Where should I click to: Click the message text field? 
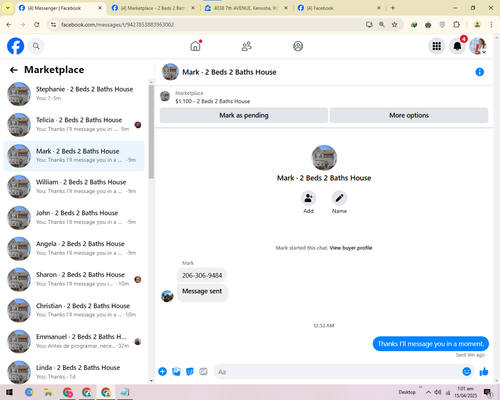pyautogui.click(x=338, y=372)
